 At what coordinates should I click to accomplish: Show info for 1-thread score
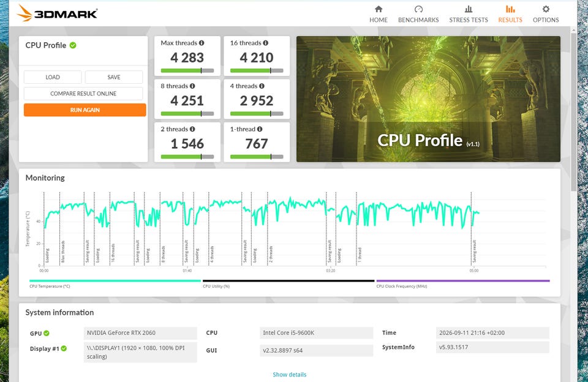pos(260,129)
